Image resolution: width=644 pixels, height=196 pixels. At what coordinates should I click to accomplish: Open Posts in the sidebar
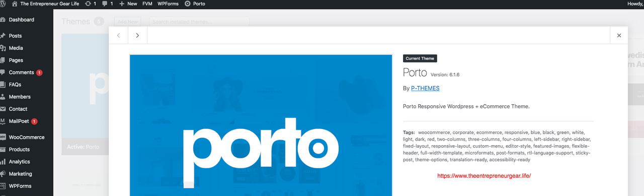[x=15, y=36]
